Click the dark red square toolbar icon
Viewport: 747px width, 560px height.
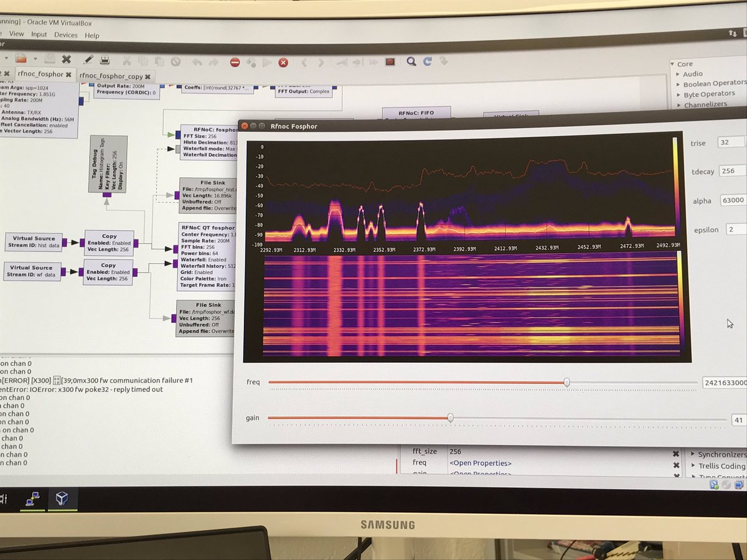click(390, 62)
